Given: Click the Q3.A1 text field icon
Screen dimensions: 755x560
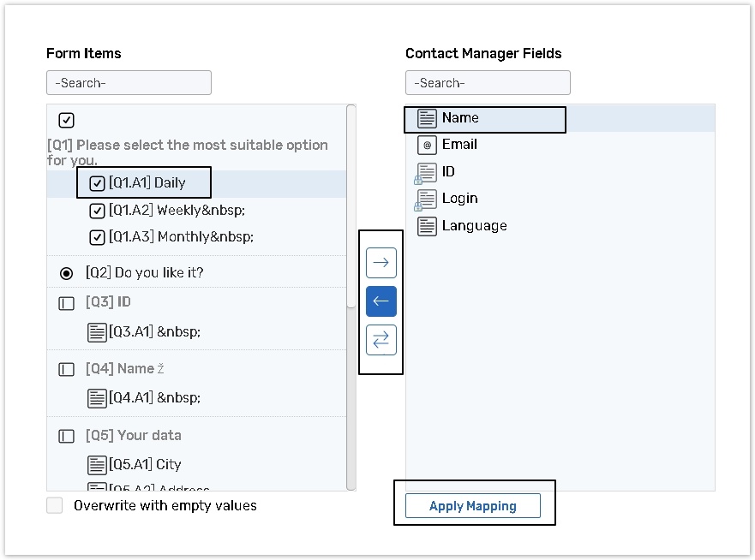Looking at the screenshot, I should 98,332.
